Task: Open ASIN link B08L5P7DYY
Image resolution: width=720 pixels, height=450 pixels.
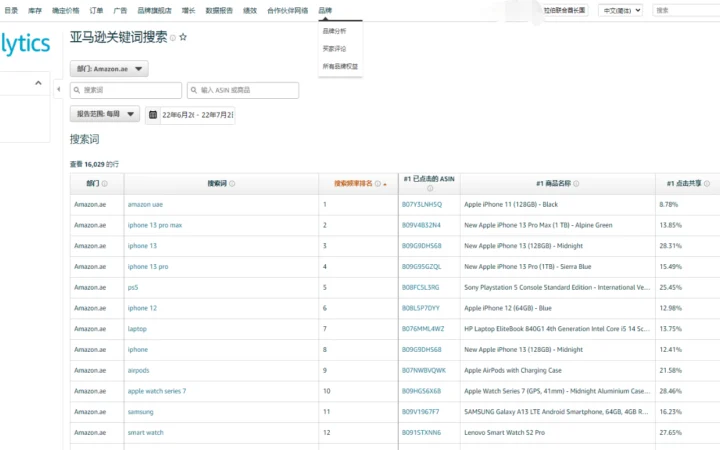Action: click(x=421, y=308)
